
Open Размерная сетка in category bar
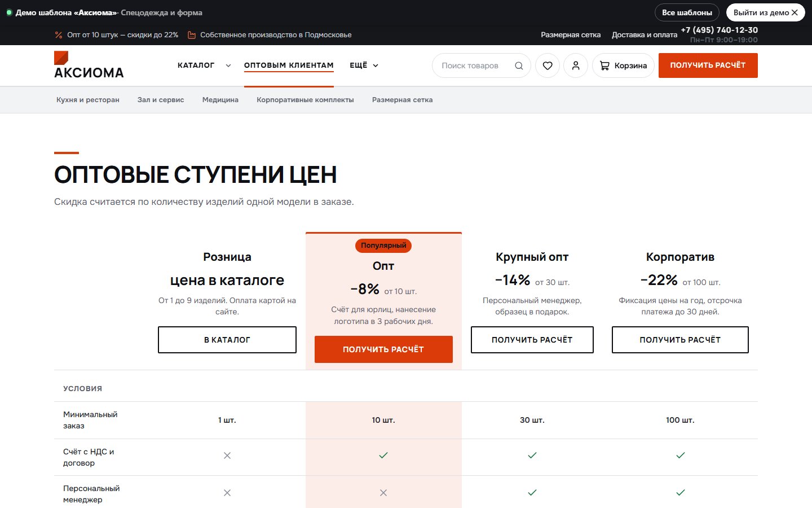point(403,100)
